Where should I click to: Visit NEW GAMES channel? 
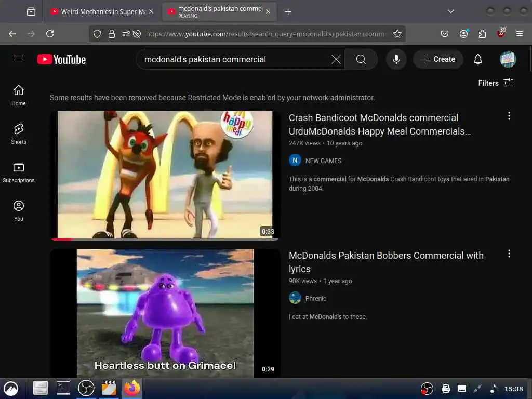point(323,161)
